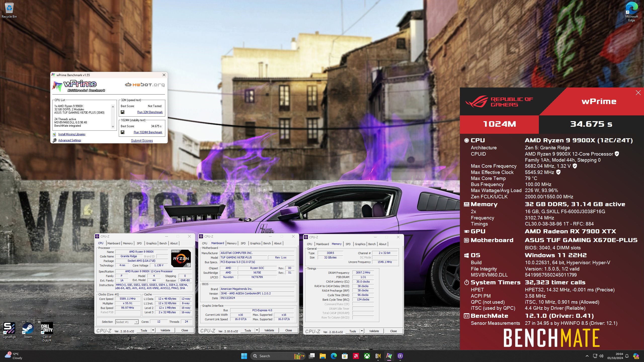
Task: Click Close button in the Memory CPU-Z window
Action: [x=393, y=331]
